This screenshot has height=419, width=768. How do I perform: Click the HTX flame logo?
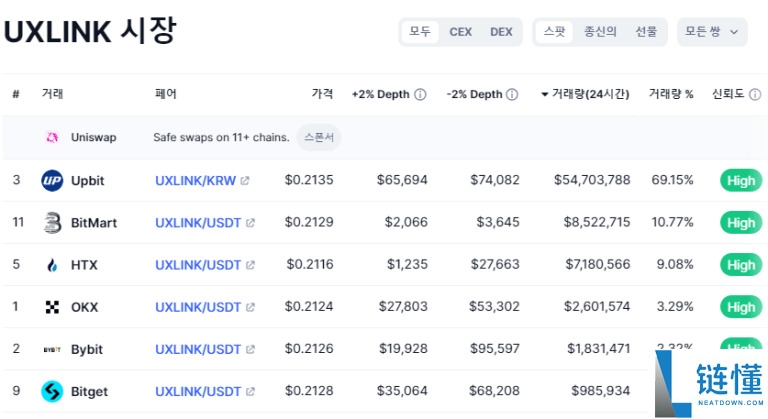pos(52,265)
